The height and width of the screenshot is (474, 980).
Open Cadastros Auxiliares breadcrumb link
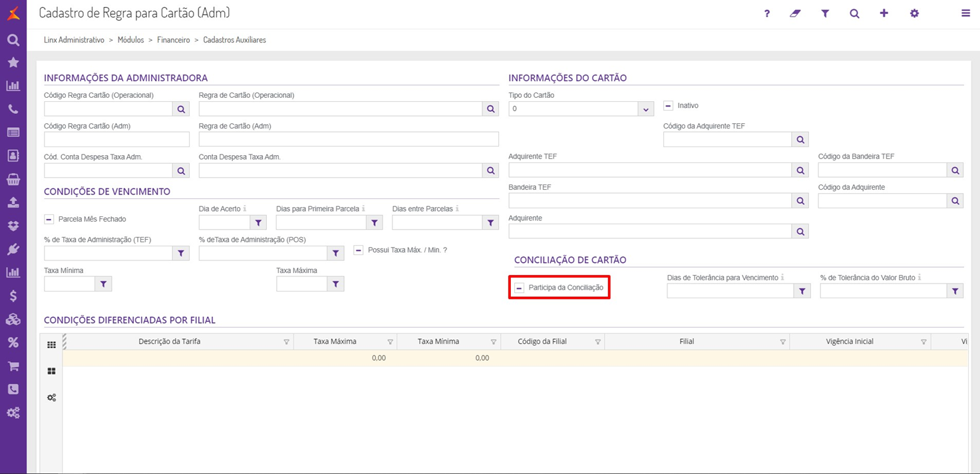click(234, 40)
